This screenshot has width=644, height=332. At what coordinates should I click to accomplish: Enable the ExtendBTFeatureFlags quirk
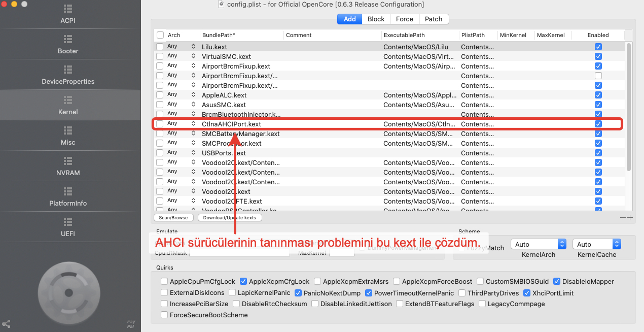pos(400,304)
